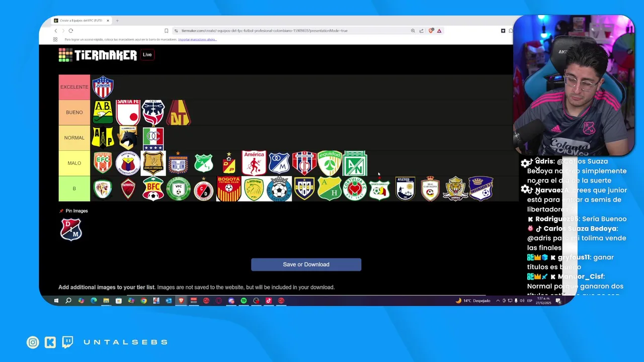Click the BFC crest in tier B
644x362 pixels.
pyautogui.click(x=153, y=189)
